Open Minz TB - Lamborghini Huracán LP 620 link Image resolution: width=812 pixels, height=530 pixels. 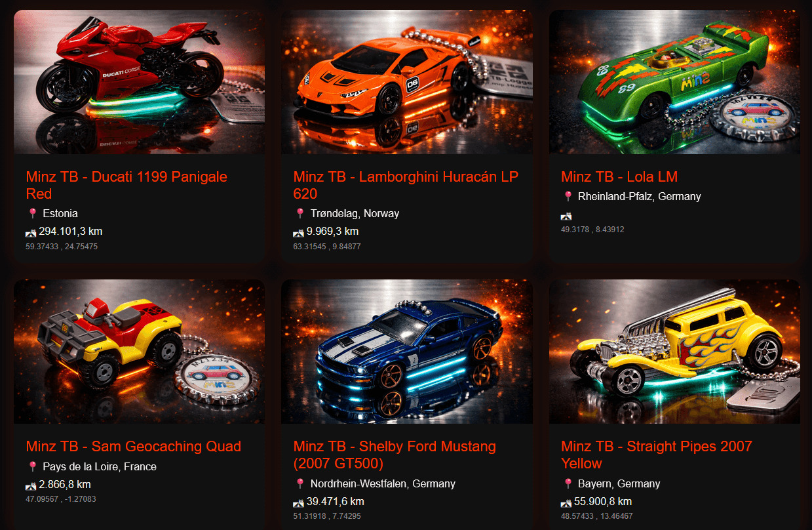click(406, 185)
